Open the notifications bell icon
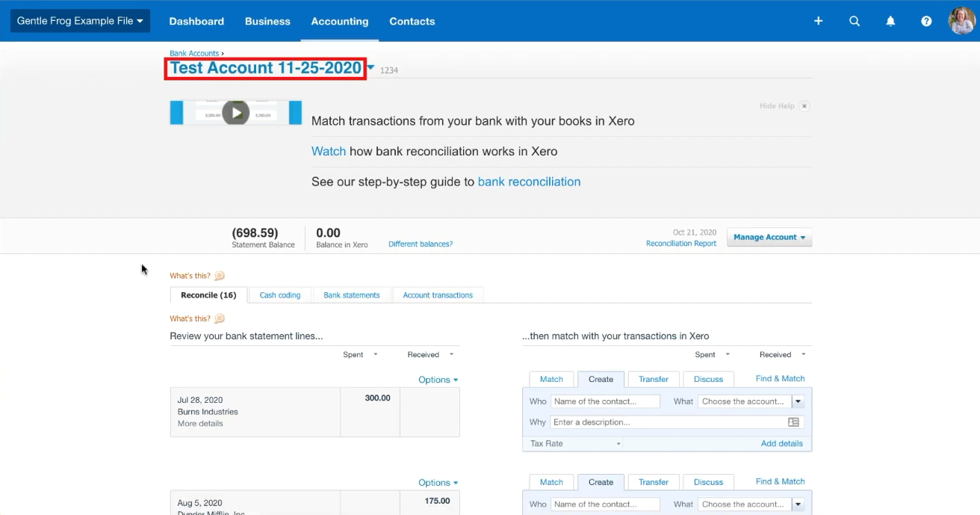The height and width of the screenshot is (515, 980). (x=890, y=21)
